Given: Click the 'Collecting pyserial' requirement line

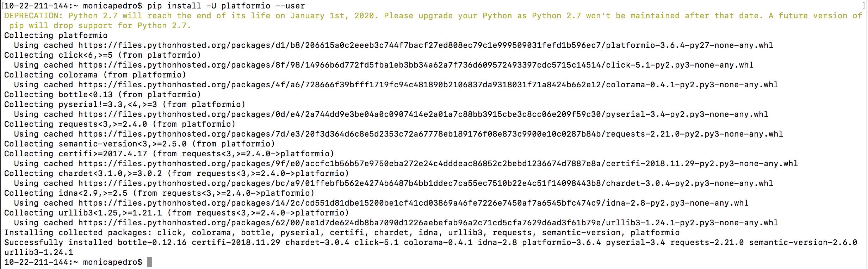Looking at the screenshot, I should pyautogui.click(x=125, y=105).
